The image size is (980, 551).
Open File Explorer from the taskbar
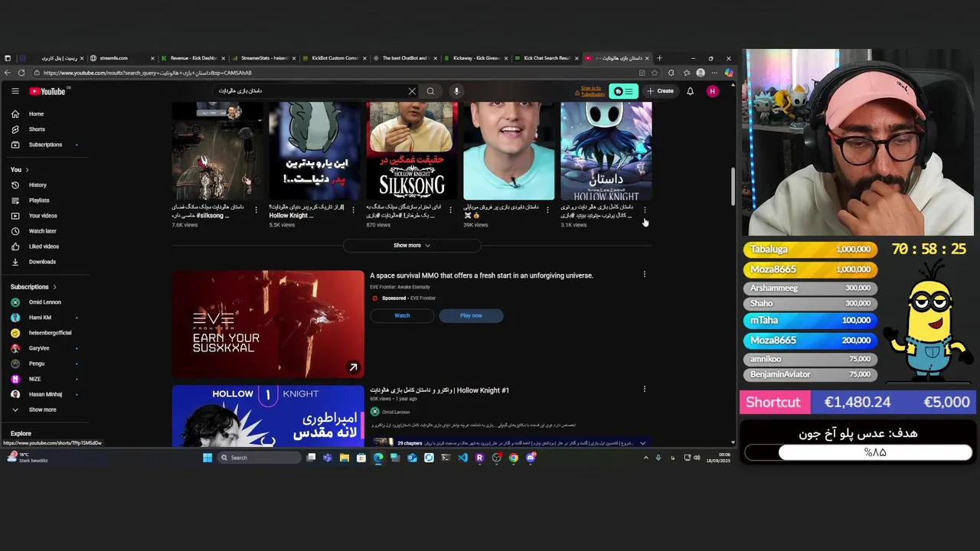click(x=345, y=458)
